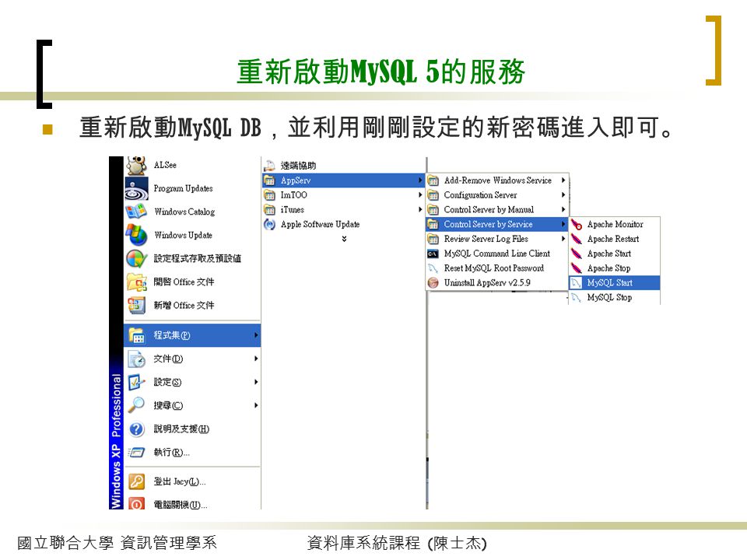Image resolution: width=747 pixels, height=560 pixels.
Task: Click the ALSee penguin icon
Action: [136, 165]
